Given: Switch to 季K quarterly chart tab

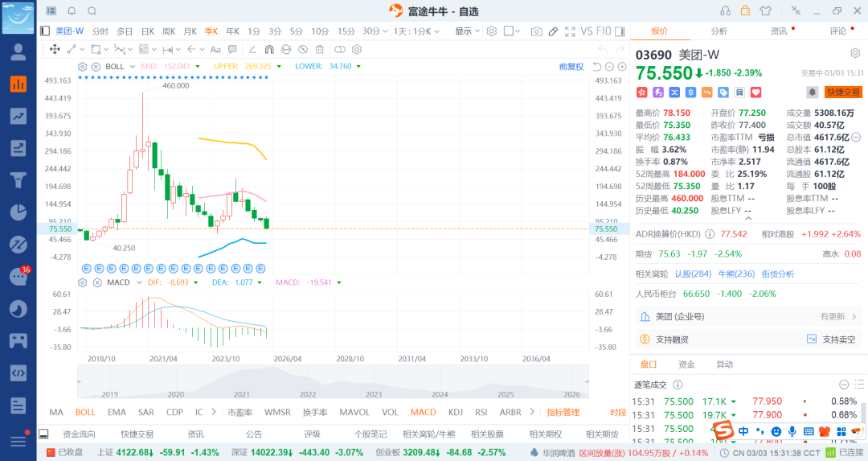Looking at the screenshot, I should click(x=211, y=31).
